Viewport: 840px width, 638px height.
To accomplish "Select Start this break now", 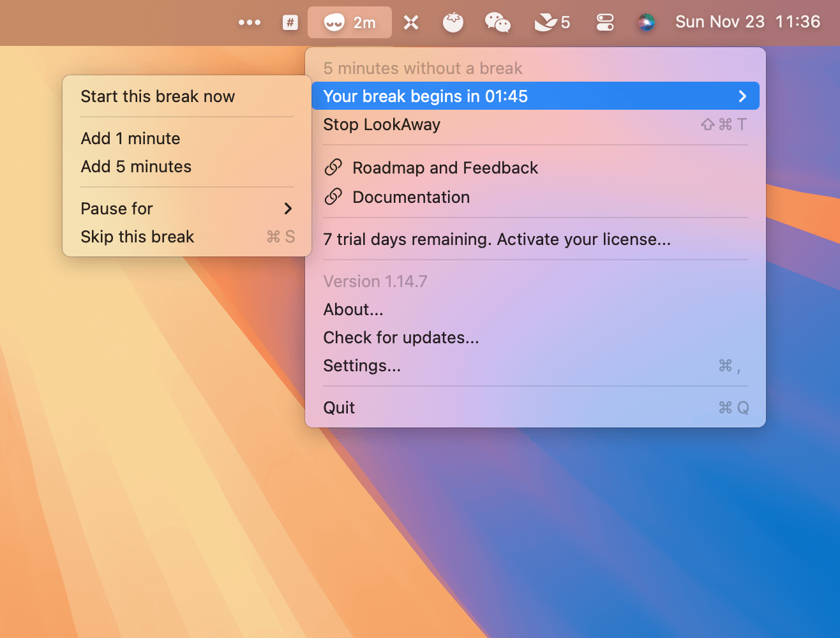I will (158, 96).
